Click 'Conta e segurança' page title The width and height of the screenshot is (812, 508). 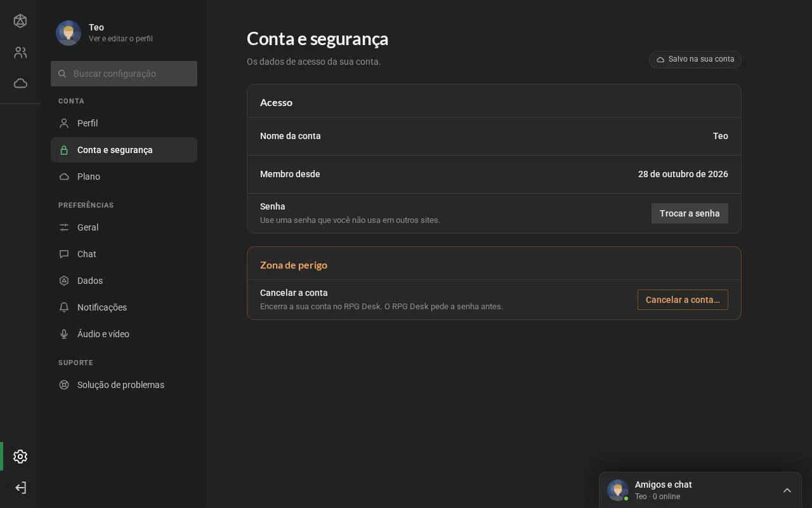[317, 39]
